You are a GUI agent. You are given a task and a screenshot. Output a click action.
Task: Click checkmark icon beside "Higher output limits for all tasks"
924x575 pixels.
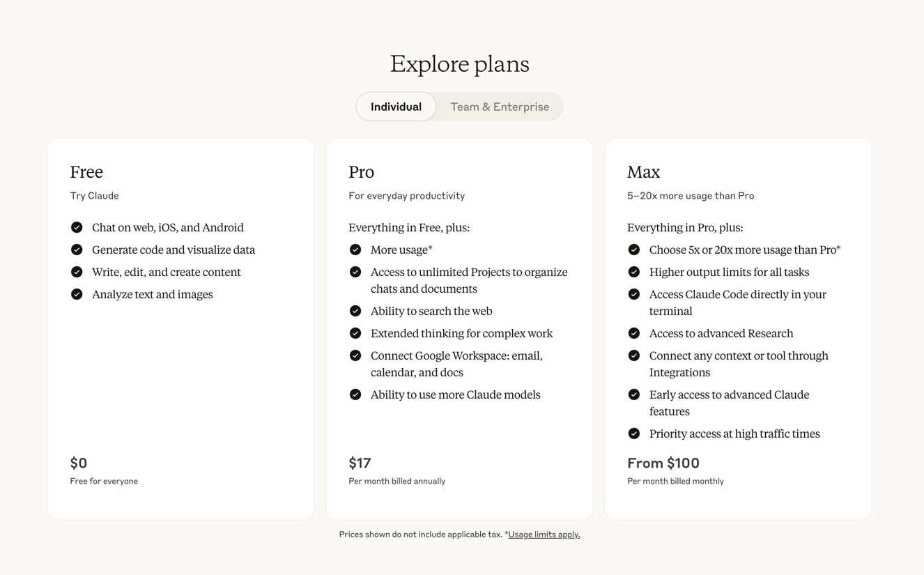coord(634,272)
